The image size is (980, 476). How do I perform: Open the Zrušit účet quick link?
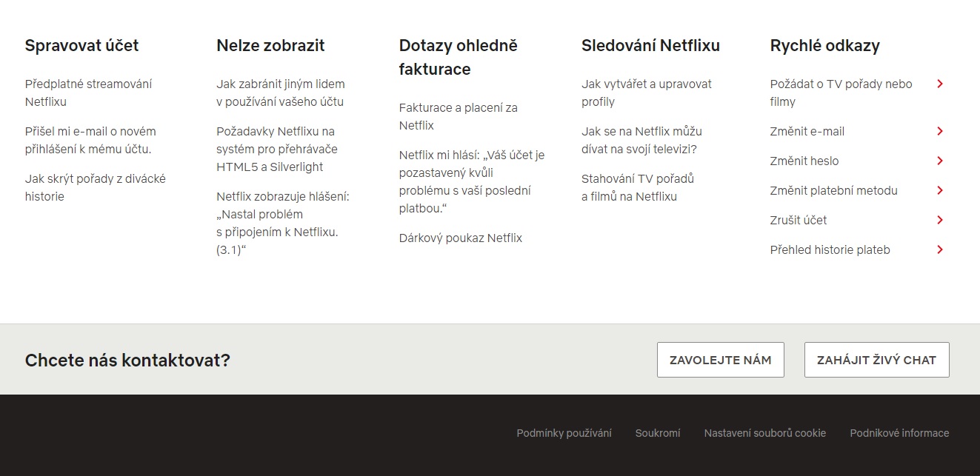799,220
